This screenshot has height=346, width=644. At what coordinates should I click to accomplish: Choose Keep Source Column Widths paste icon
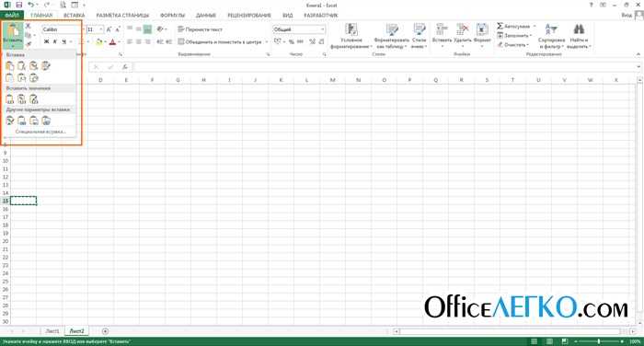point(22,77)
